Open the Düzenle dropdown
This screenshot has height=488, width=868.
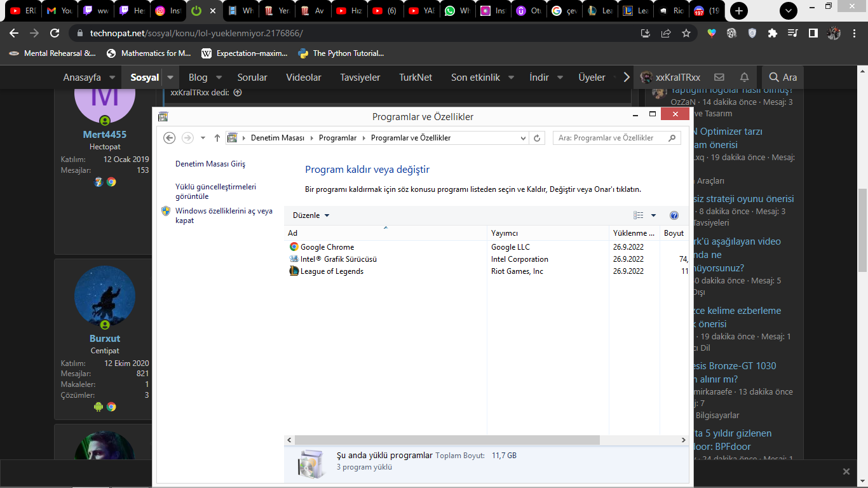(311, 215)
